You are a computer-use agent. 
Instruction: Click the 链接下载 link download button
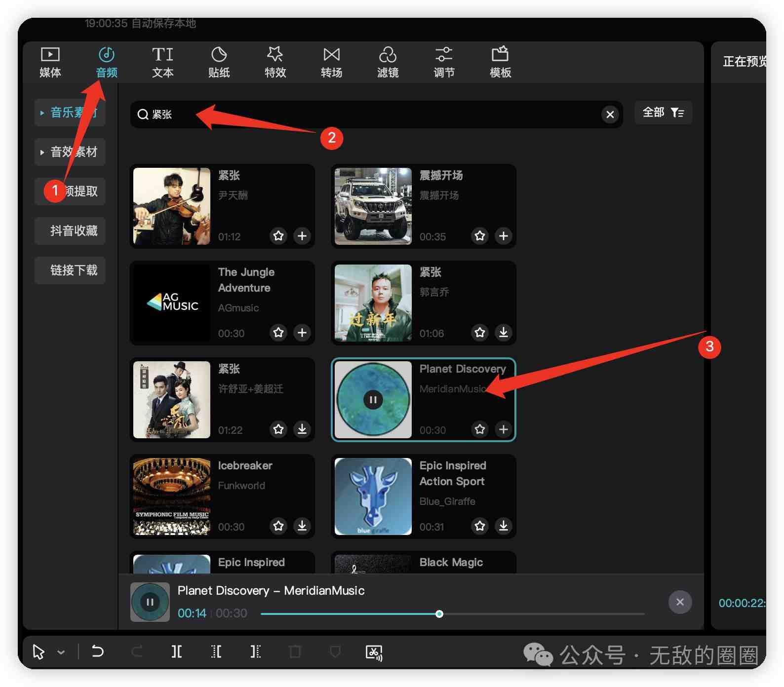[x=70, y=270]
